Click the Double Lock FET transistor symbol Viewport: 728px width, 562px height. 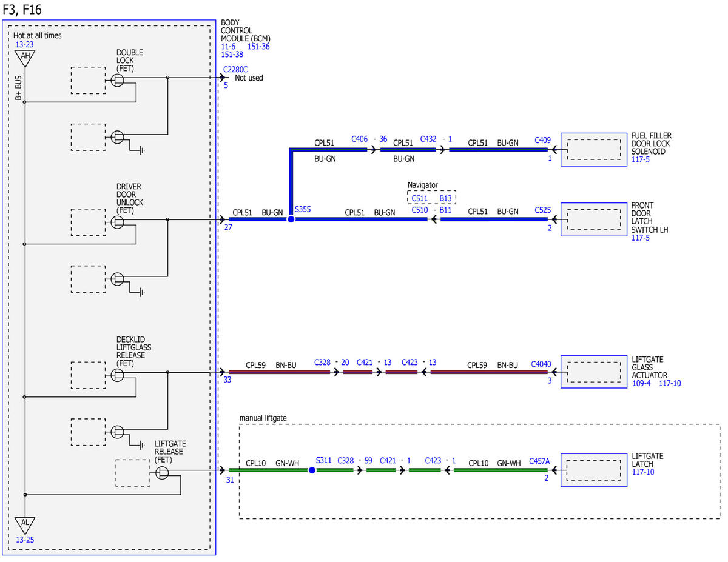click(118, 81)
